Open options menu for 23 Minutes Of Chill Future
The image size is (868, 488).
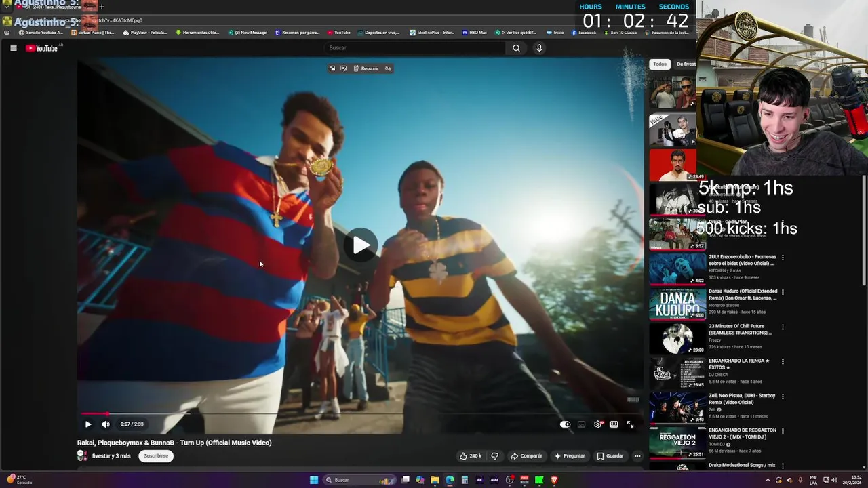click(783, 327)
